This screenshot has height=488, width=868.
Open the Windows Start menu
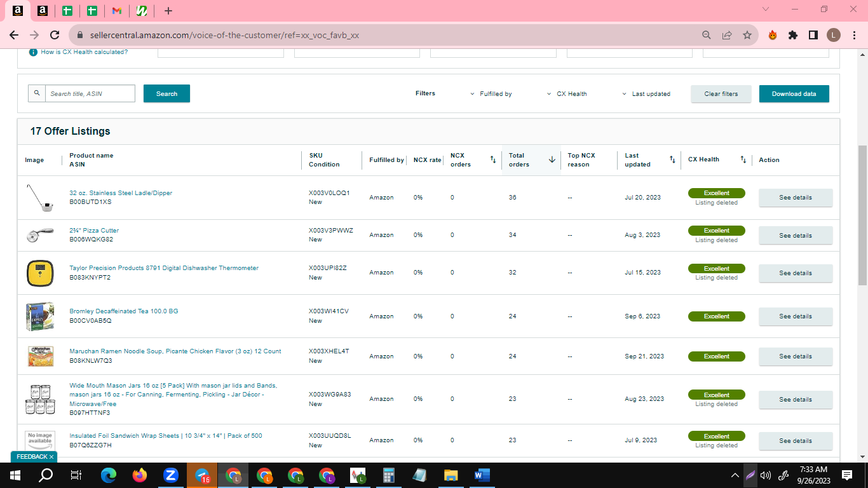point(15,475)
